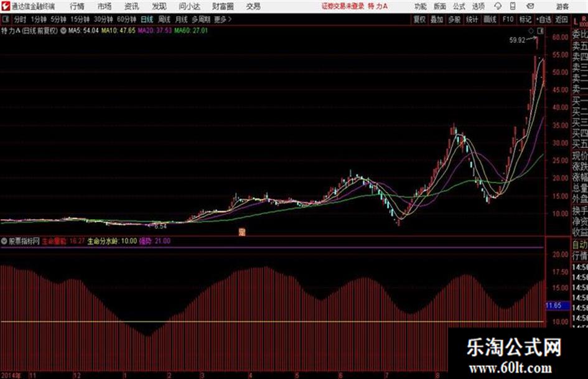Click the 多股 toolbar button
This screenshot has height=379, width=588.
coord(454,19)
